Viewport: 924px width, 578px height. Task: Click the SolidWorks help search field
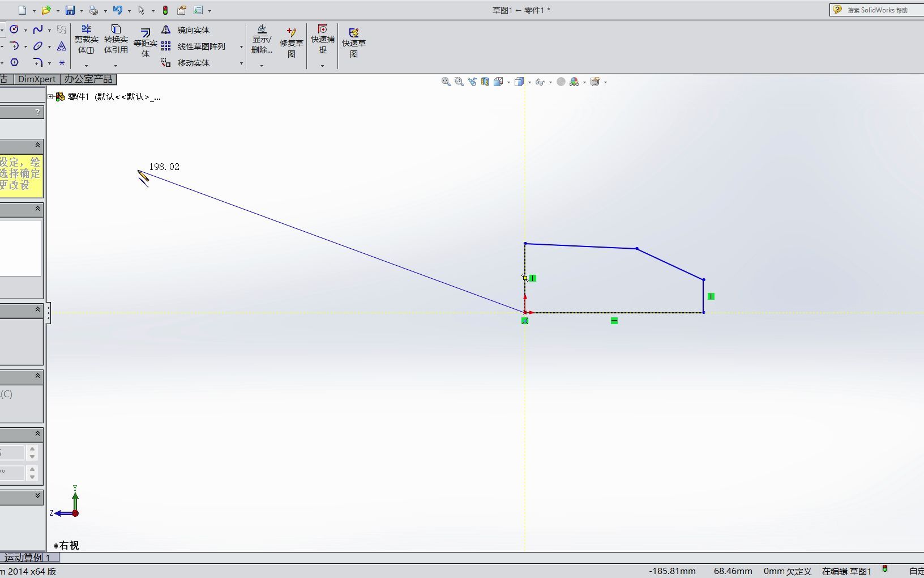878,10
